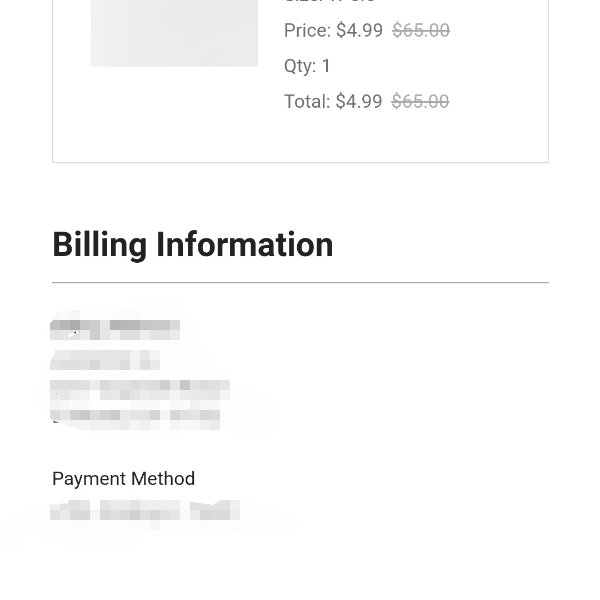Select the third blurred billing address line
The height and width of the screenshot is (600, 600).
[140, 390]
